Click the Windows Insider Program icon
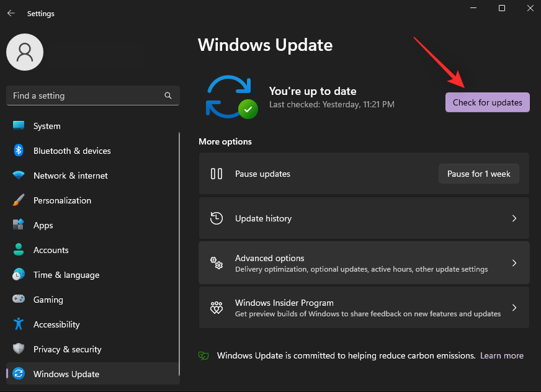541x392 pixels. point(216,307)
